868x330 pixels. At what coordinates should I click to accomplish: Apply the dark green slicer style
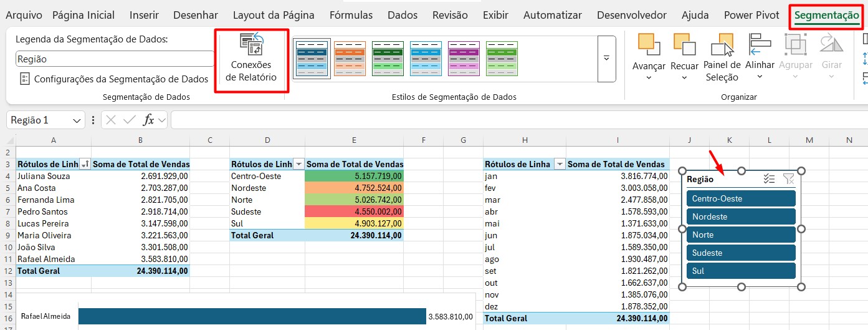pyautogui.click(x=388, y=59)
